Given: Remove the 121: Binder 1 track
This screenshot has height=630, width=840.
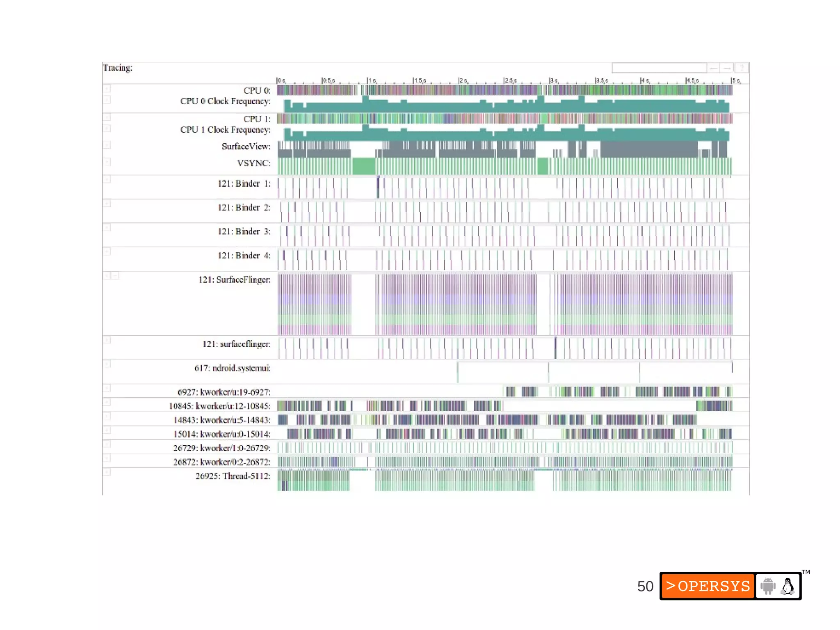Looking at the screenshot, I should 107,179.
